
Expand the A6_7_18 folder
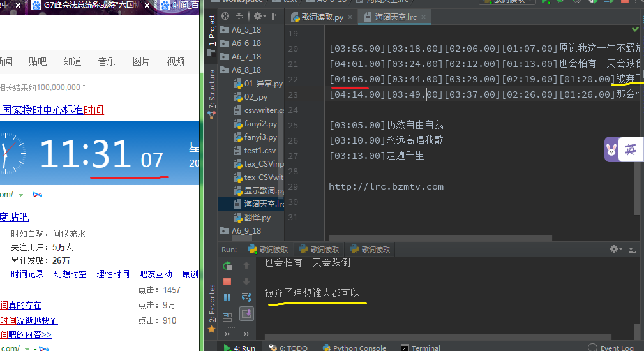[x=241, y=57]
